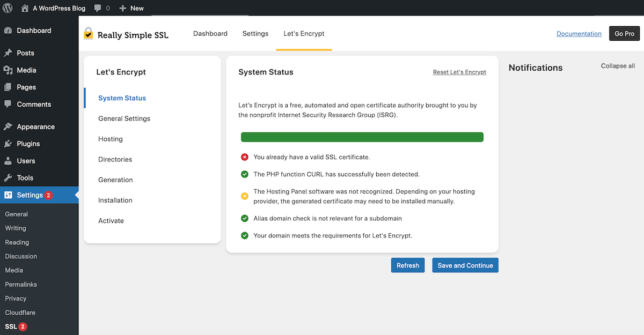Click the System Status panel heading

(266, 72)
